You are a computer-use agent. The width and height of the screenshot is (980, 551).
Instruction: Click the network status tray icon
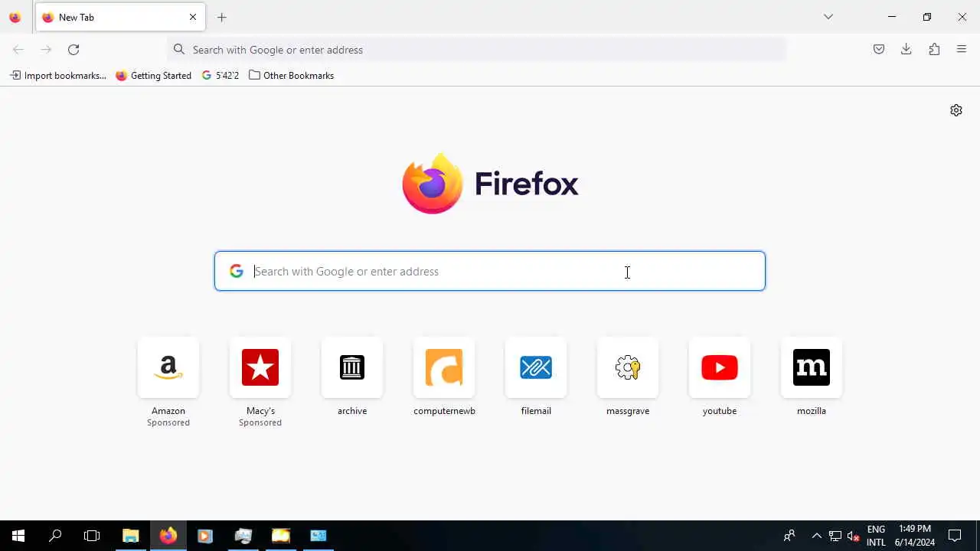coord(835,536)
